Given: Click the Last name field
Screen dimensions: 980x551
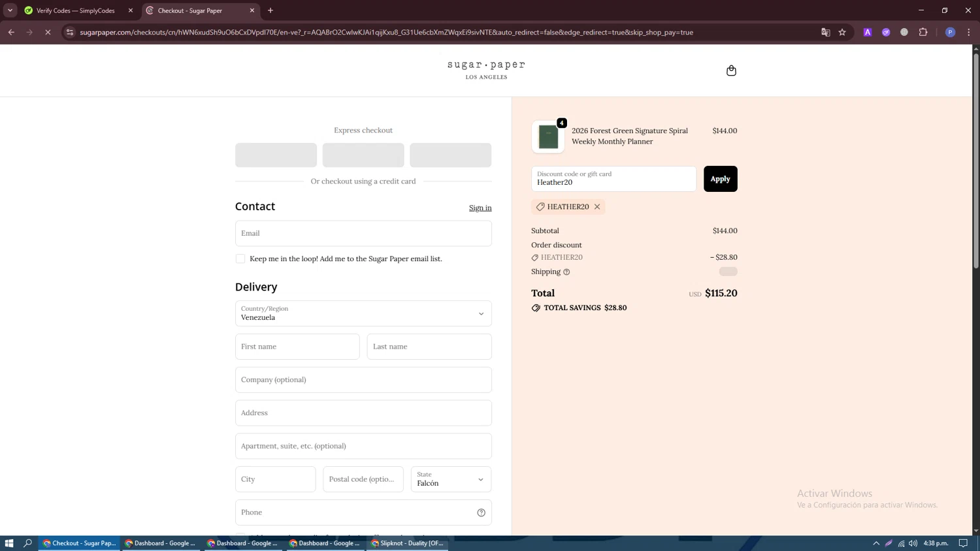Looking at the screenshot, I should pos(429,347).
